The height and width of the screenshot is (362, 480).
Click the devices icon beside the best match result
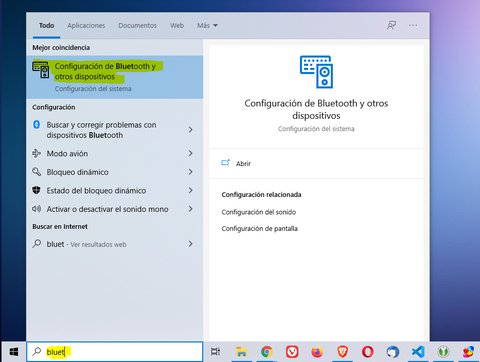pos(41,70)
